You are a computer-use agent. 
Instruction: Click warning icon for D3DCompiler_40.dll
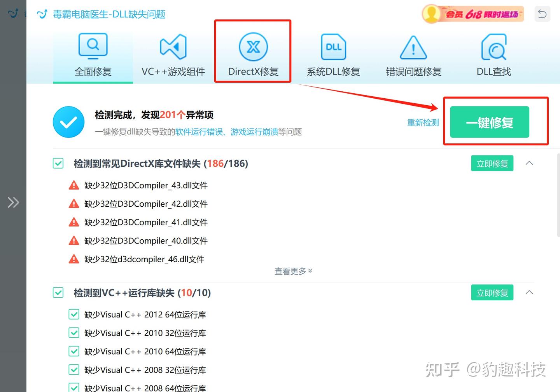74,240
